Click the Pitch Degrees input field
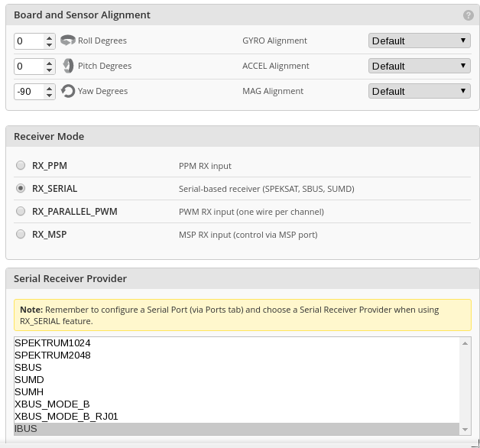 [x=29, y=66]
